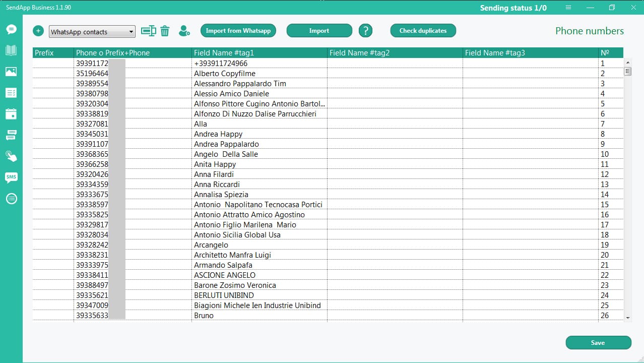Screen dimensions: 644x363
Task: Open the calendar scheduler sidebar icon
Action: tap(11, 113)
